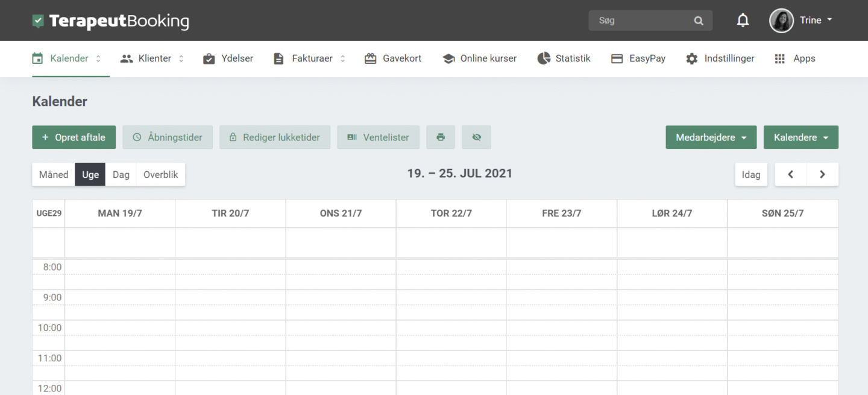Click Trine's profile avatar
Screen dimensions: 868x395
point(781,21)
